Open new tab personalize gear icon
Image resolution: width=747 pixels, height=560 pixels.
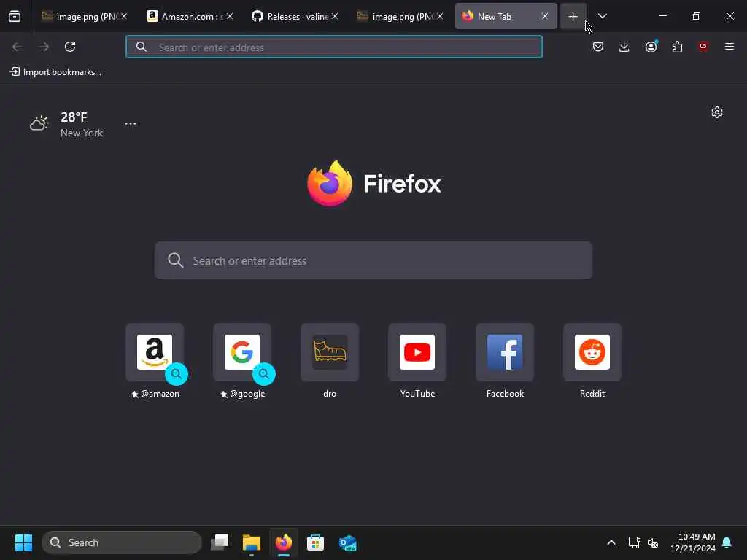point(717,112)
